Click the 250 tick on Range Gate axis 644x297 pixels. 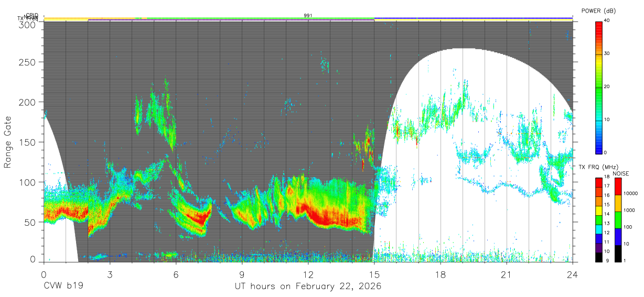pos(28,62)
